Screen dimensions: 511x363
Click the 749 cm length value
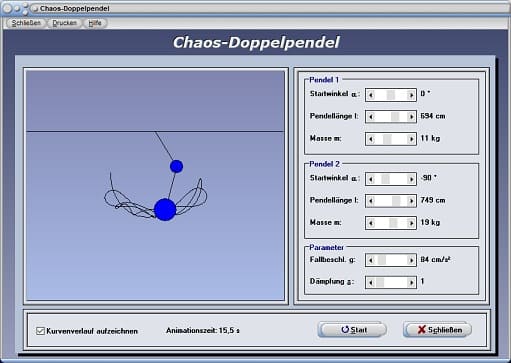coord(433,200)
